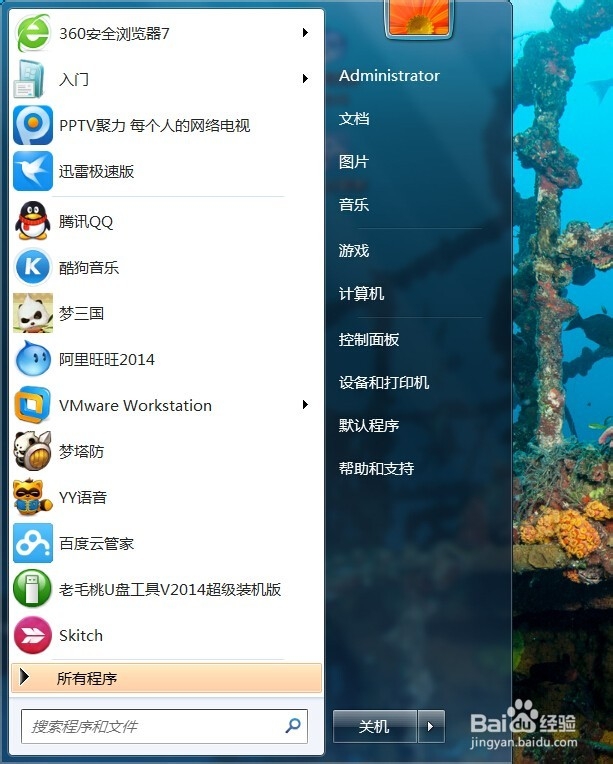This screenshot has height=764, width=613.
Task: Open the Administrator user folder
Action: pos(389,76)
